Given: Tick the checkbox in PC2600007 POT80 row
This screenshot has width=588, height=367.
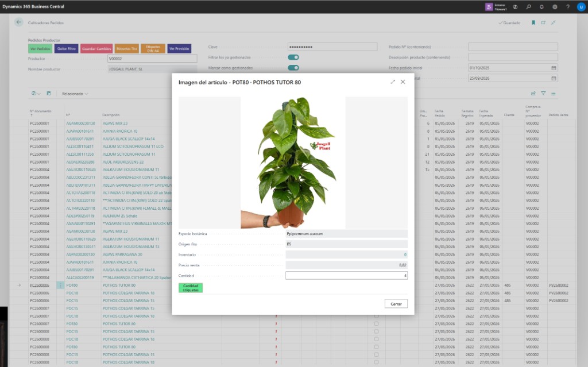Looking at the screenshot, I should point(376,324).
